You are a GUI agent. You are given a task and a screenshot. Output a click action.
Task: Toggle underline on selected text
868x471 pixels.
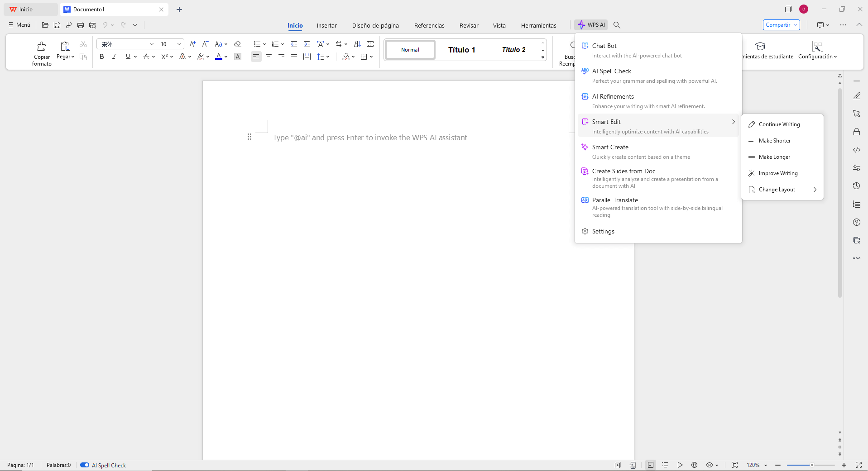(127, 57)
